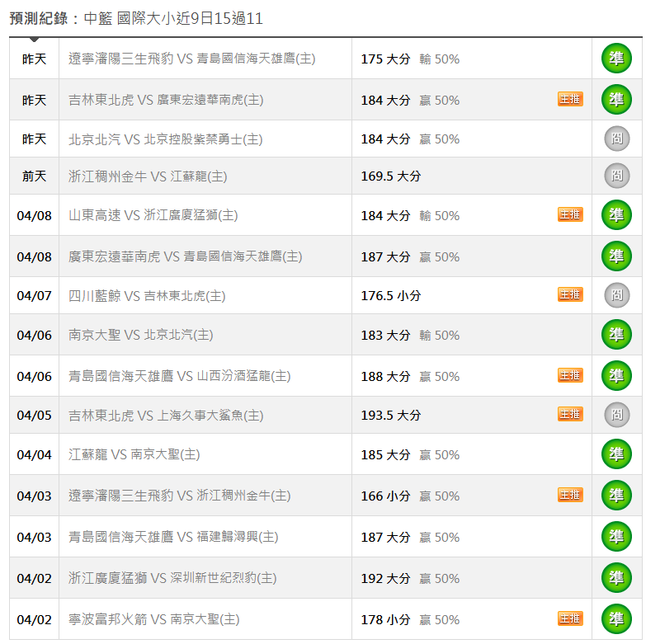Select prediction text '169.5 大分'
Image resolution: width=646 pixels, height=644 pixels.
point(390,176)
